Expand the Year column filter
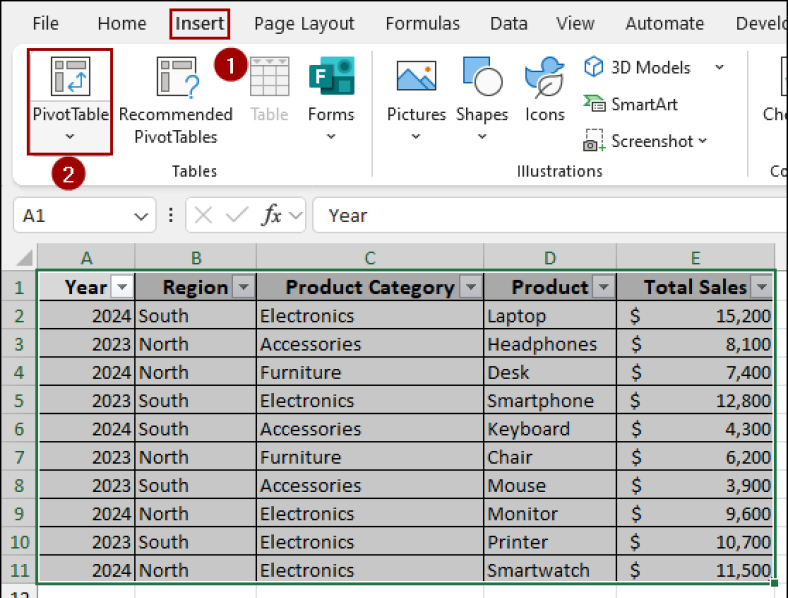This screenshot has height=598, width=788. (x=122, y=288)
